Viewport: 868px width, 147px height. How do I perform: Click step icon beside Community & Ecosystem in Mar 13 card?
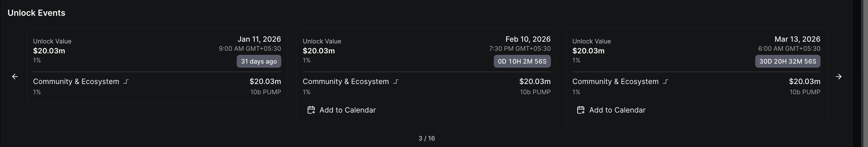click(x=665, y=82)
